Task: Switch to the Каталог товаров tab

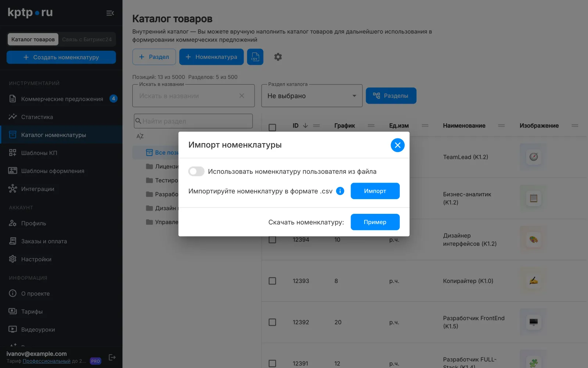Action: pos(33,39)
